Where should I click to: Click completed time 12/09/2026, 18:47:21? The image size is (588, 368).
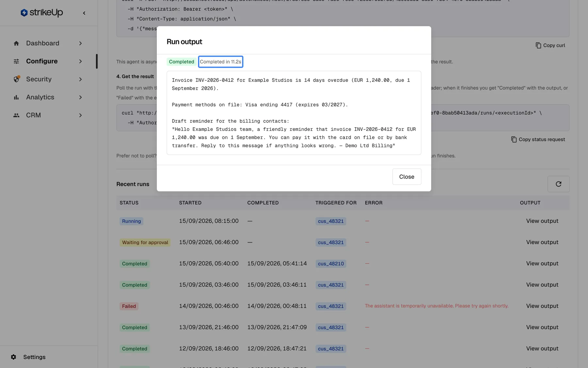277,349
